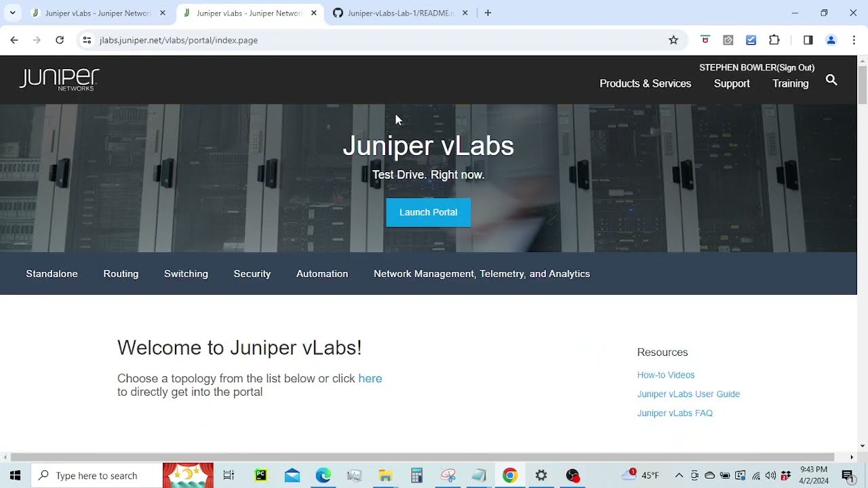Open Products & Services menu
This screenshot has width=868, height=488.
[645, 83]
